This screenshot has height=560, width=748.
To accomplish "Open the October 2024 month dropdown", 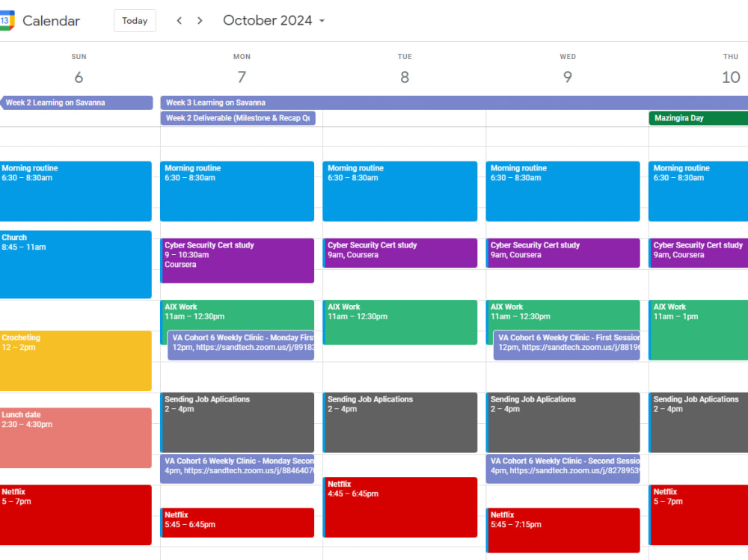I will (x=274, y=20).
